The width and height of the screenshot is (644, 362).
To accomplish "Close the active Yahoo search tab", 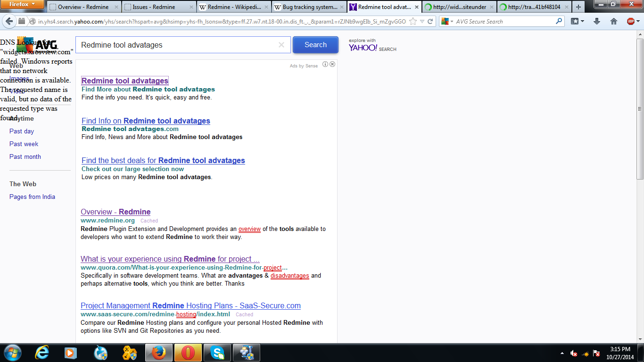I will click(416, 7).
